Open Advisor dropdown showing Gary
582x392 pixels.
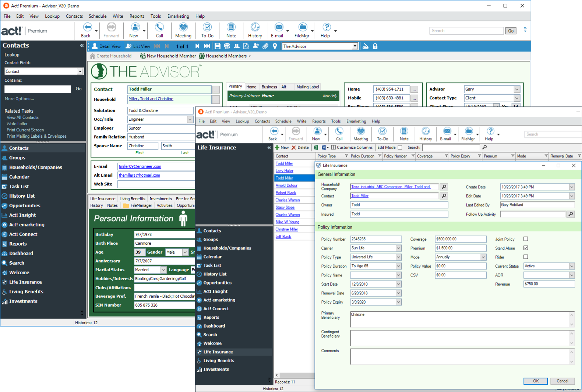click(517, 89)
